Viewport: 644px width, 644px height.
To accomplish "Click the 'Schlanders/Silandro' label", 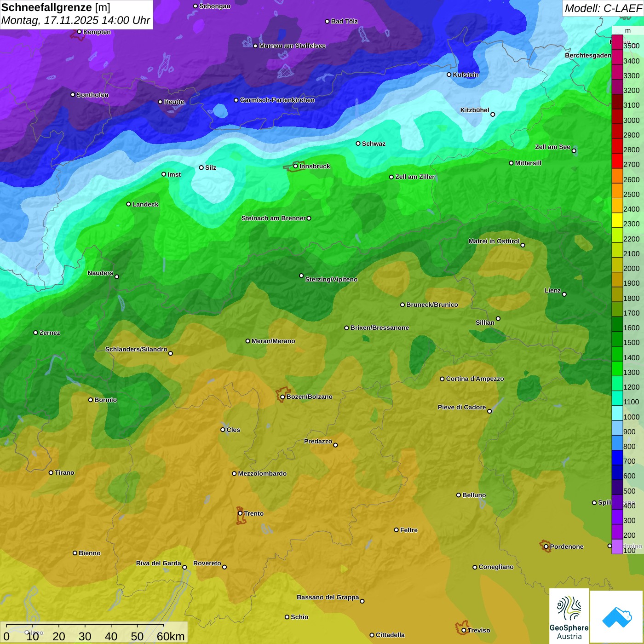I will coord(136,349).
